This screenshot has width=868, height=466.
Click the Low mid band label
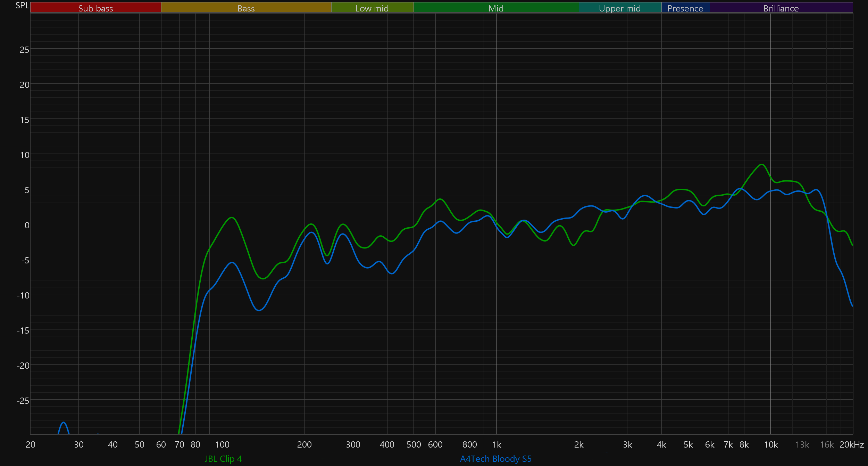[x=372, y=8]
